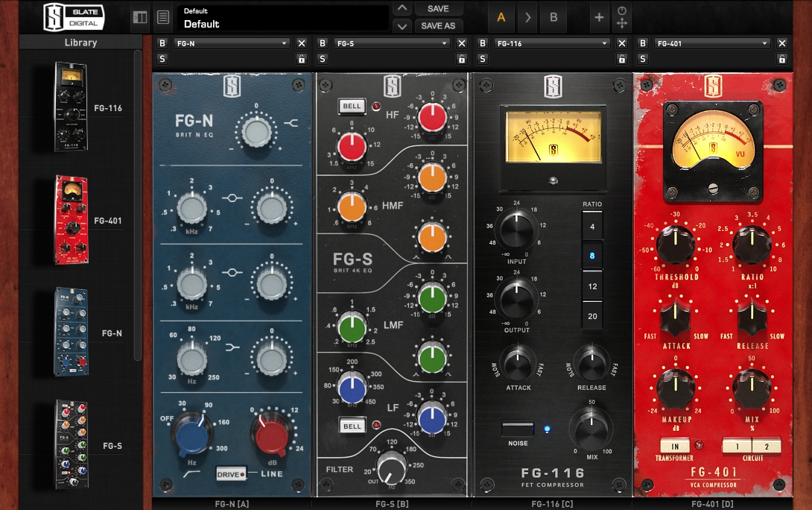Screen dimensions: 812x510
Task: Select setting B
Action: click(554, 17)
